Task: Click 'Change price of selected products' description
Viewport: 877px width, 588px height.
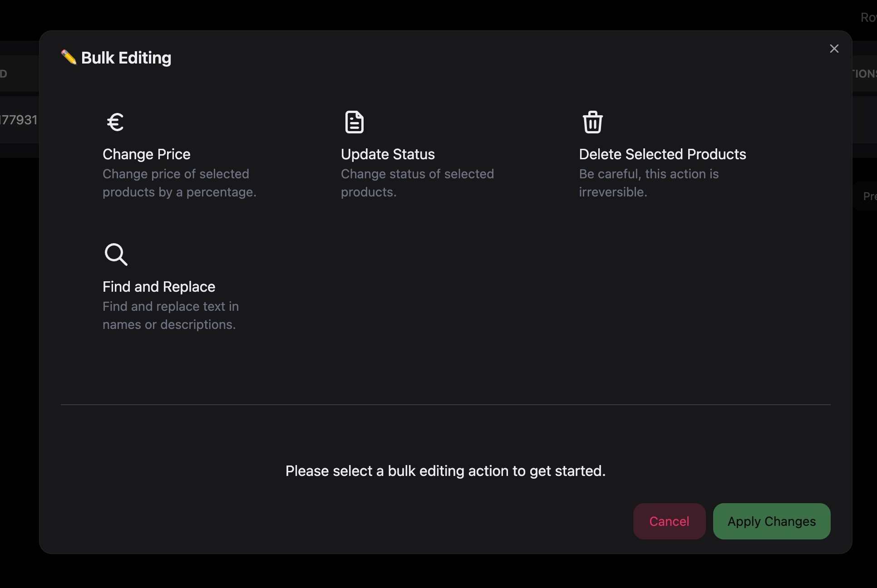Action: [179, 183]
